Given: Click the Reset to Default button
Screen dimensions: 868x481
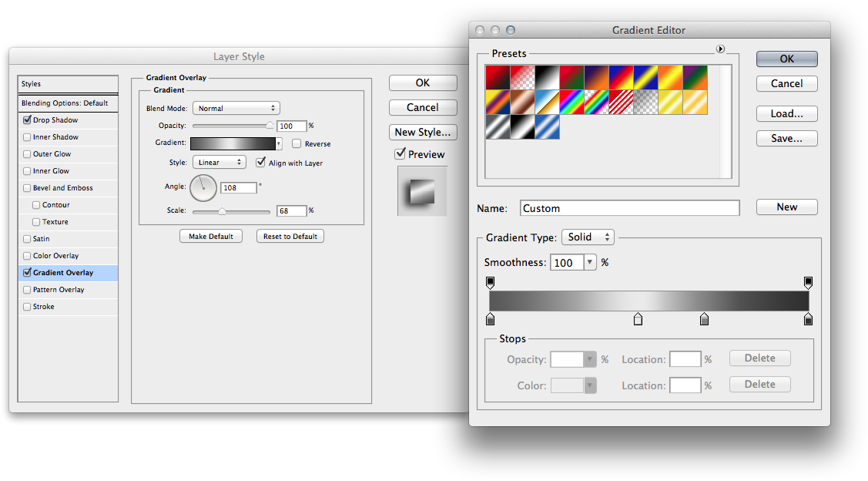Looking at the screenshot, I should (x=290, y=236).
